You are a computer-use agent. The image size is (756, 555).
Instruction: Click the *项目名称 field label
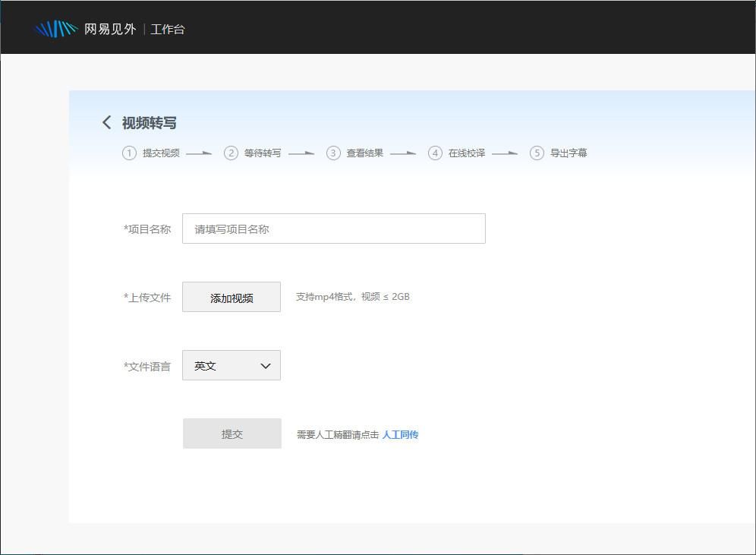click(147, 229)
